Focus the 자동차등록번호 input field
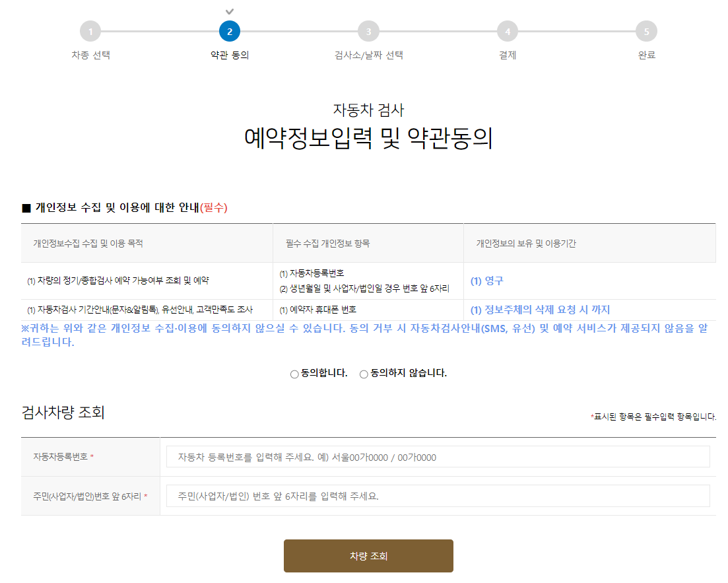 (438, 457)
